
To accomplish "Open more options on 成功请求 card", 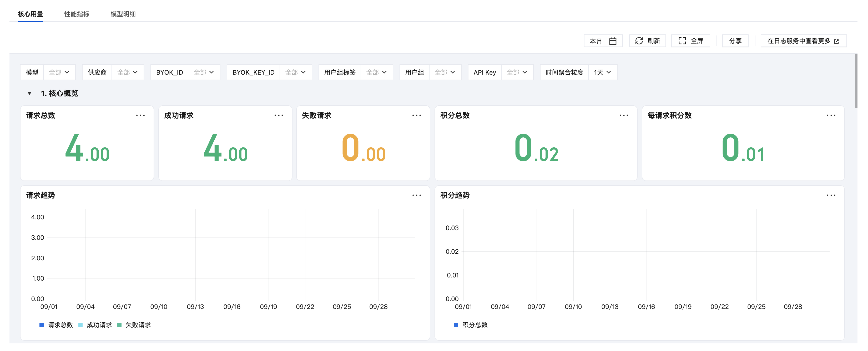I will tap(279, 115).
